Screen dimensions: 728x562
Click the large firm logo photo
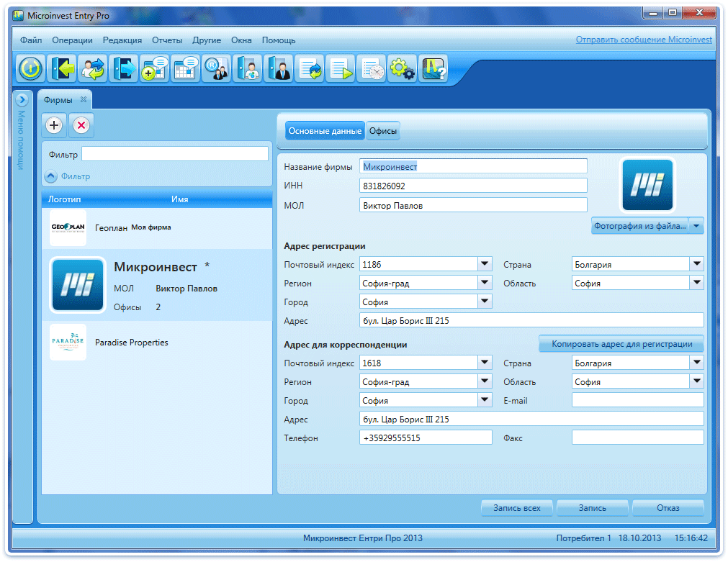click(647, 185)
